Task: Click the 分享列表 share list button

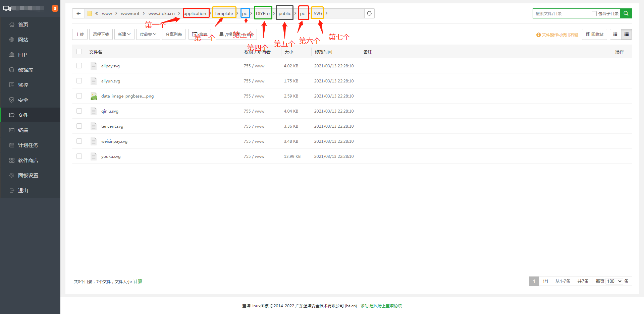Action: pos(174,34)
